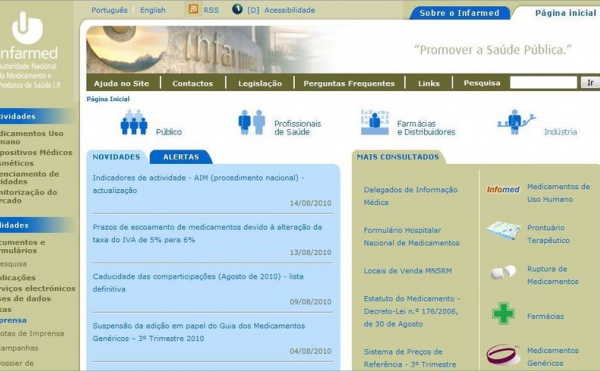This screenshot has width=600, height=372.
Task: Open sidebar Licenciamento de Entidades item
Action: (29, 178)
